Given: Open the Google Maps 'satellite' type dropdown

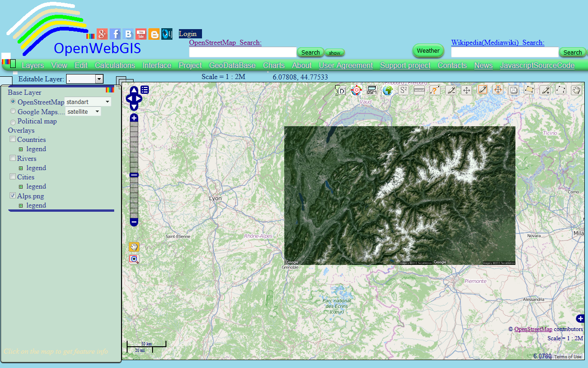Looking at the screenshot, I should click(x=83, y=111).
